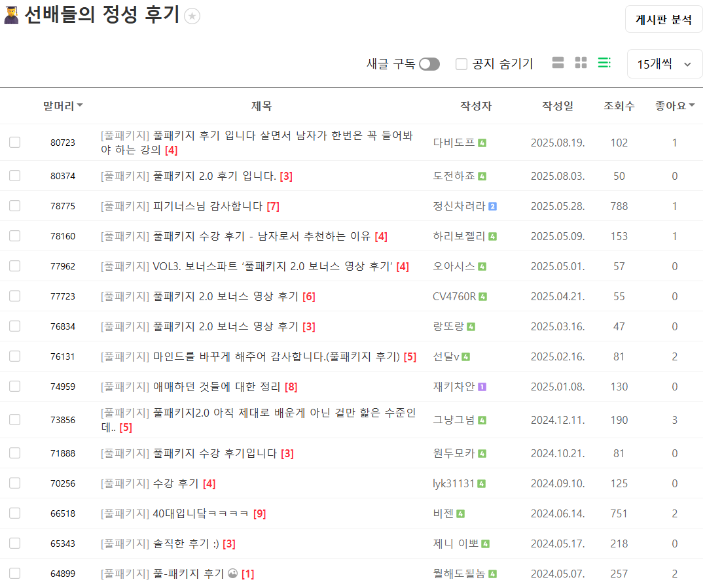This screenshot has width=705, height=588.
Task: Click the favorite star next to board title
Action: pyautogui.click(x=192, y=17)
